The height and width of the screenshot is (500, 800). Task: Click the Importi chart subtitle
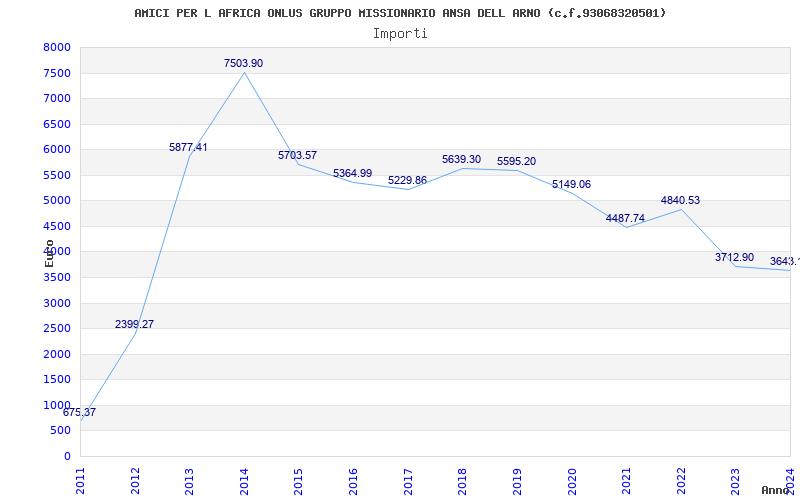coord(400,34)
